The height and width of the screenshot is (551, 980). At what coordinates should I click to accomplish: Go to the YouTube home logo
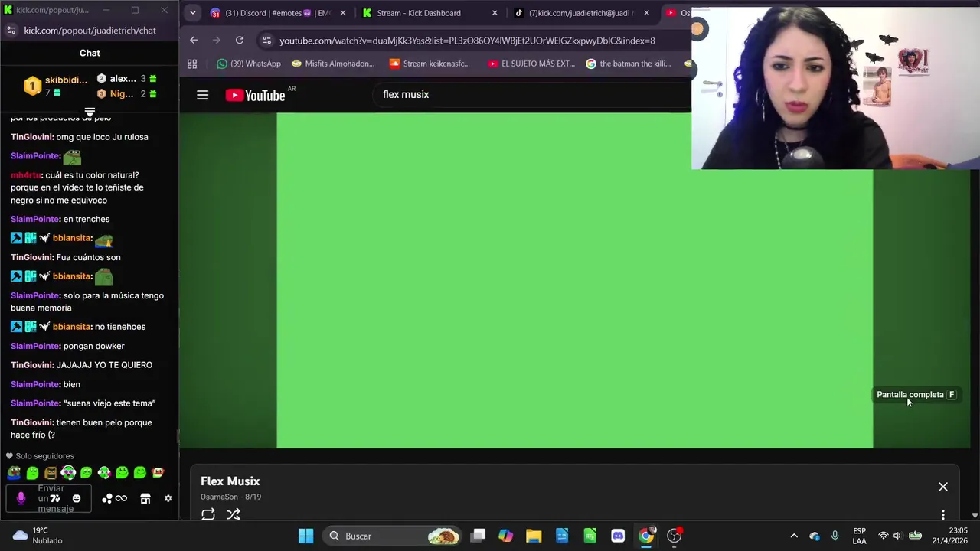[x=256, y=95]
